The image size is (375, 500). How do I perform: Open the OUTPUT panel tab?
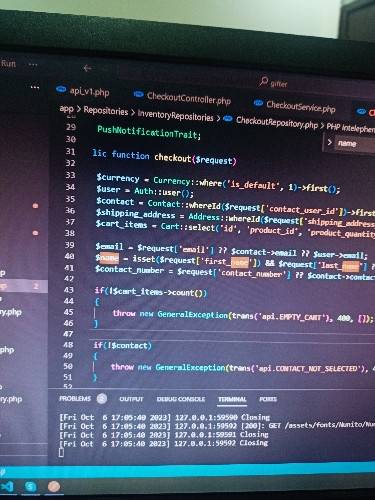[x=131, y=399]
